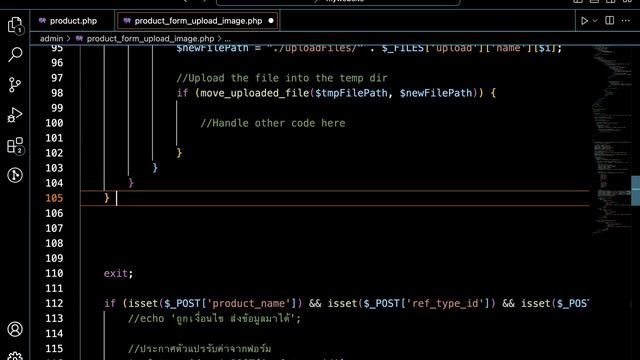Image resolution: width=640 pixels, height=360 pixels.
Task: Click the if keyword on line 98
Action: point(182,93)
